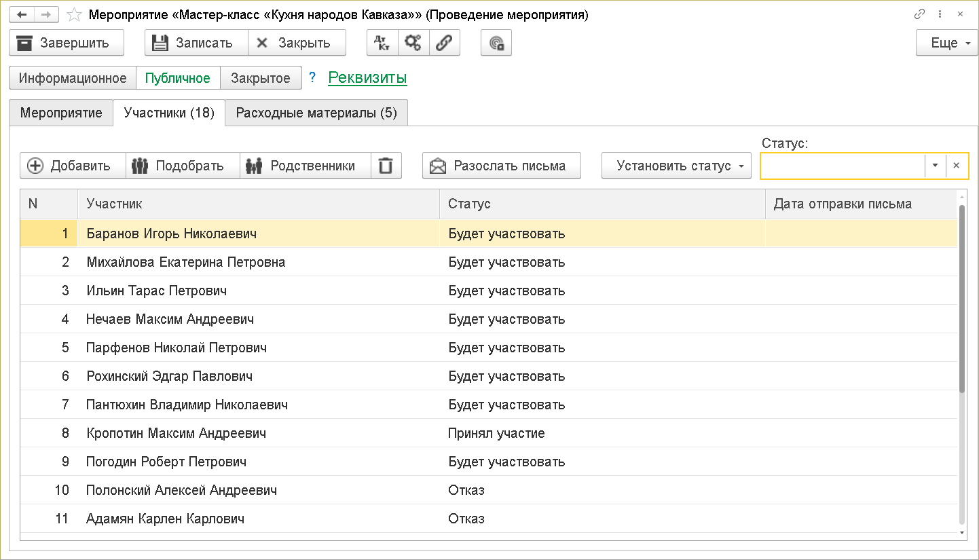Click the target report icon in toolbar
Screen dimensions: 979x560
pyautogui.click(x=496, y=43)
